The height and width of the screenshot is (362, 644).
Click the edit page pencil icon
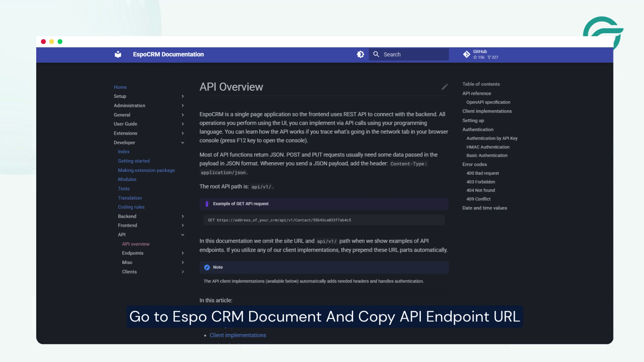pyautogui.click(x=445, y=87)
